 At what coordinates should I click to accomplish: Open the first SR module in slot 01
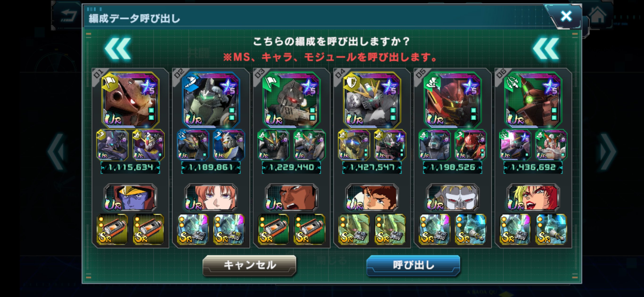pyautogui.click(x=112, y=229)
